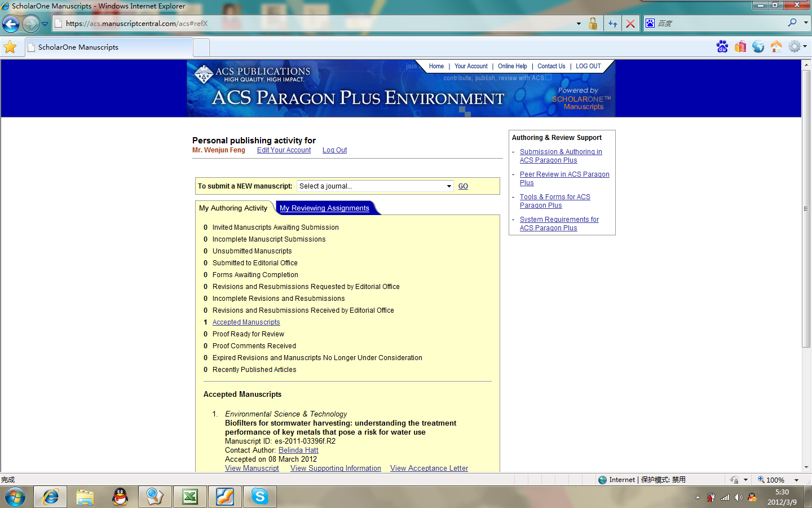Click the scrollbar down arrow
The width and height of the screenshot is (812, 508).
click(x=806, y=467)
